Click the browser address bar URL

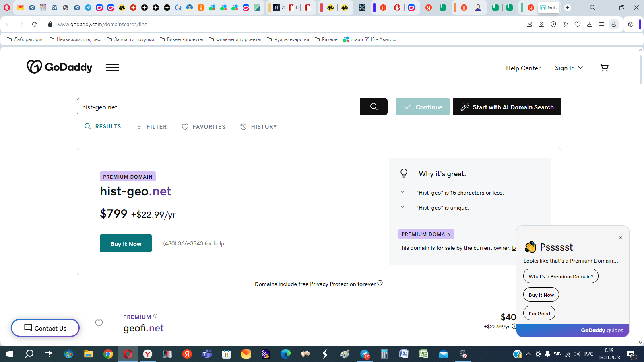click(103, 24)
